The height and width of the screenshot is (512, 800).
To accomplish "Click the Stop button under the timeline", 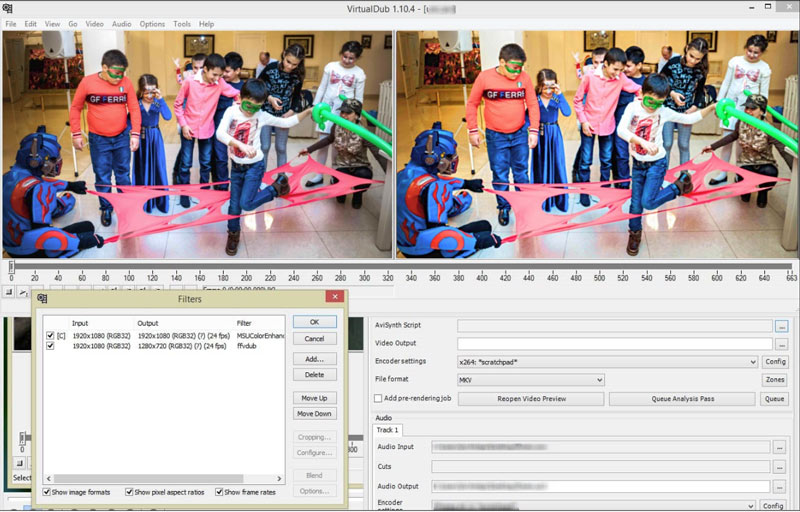I will click(x=9, y=292).
